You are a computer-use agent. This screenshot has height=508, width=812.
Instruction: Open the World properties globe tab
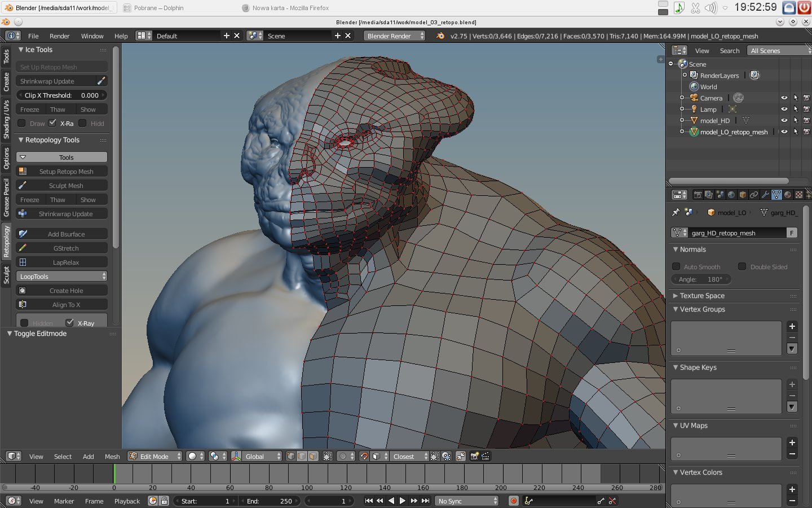tap(731, 195)
